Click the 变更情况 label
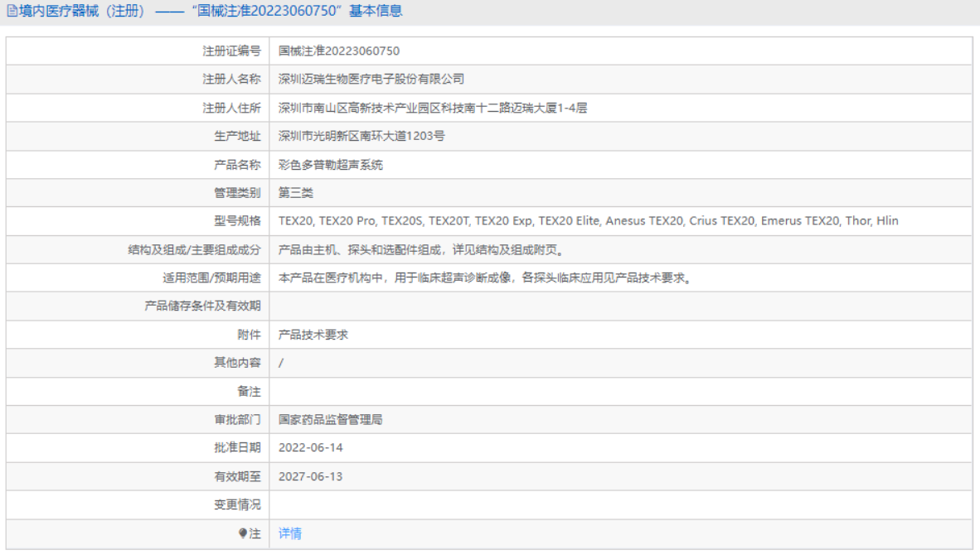This screenshot has height=555, width=980. tap(237, 504)
